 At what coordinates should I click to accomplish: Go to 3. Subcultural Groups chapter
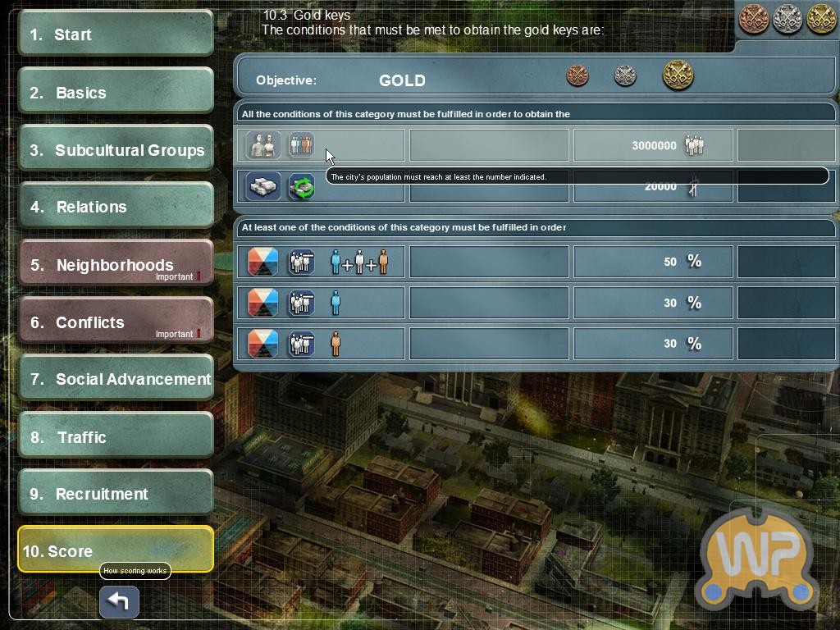(116, 148)
